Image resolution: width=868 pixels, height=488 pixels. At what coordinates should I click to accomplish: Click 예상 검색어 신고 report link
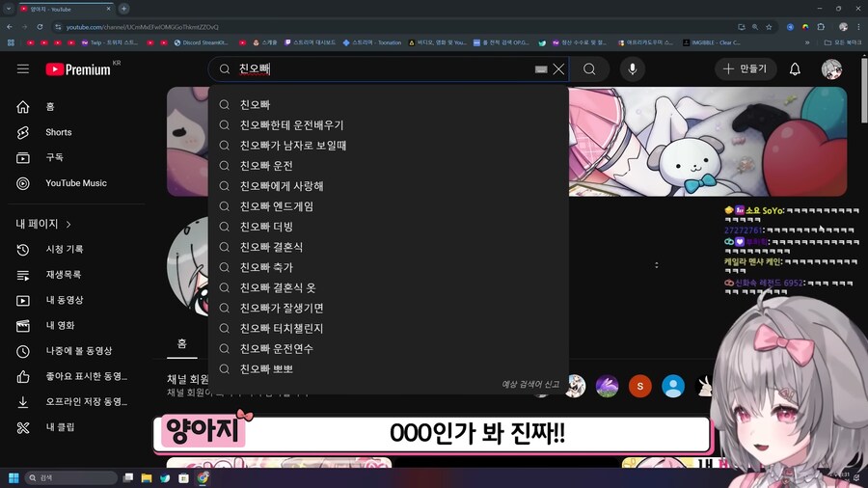[530, 384]
